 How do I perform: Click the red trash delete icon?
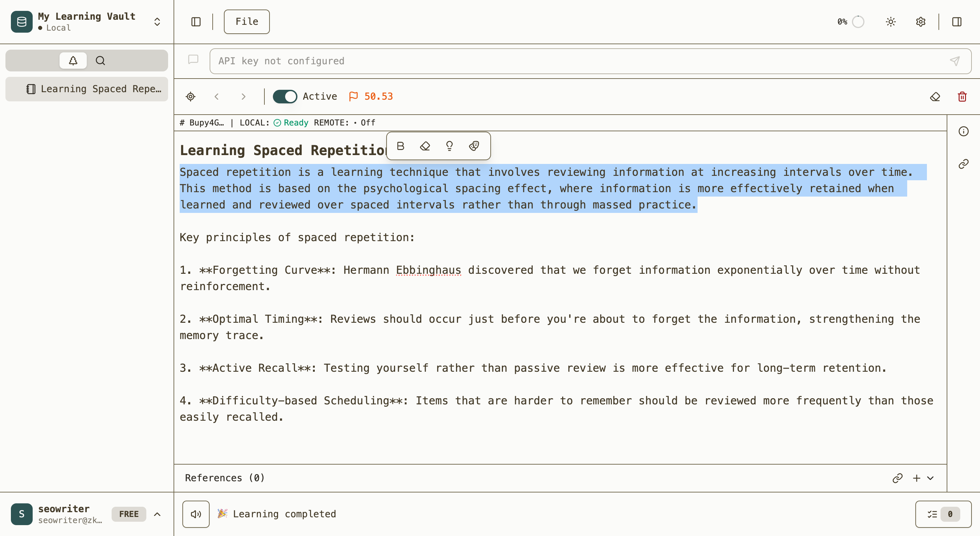point(962,97)
